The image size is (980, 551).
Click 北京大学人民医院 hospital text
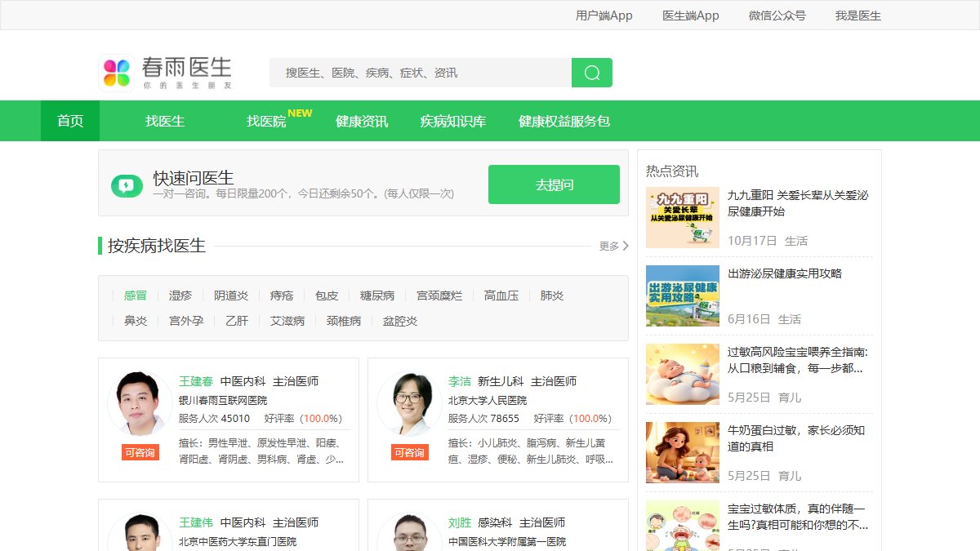488,401
